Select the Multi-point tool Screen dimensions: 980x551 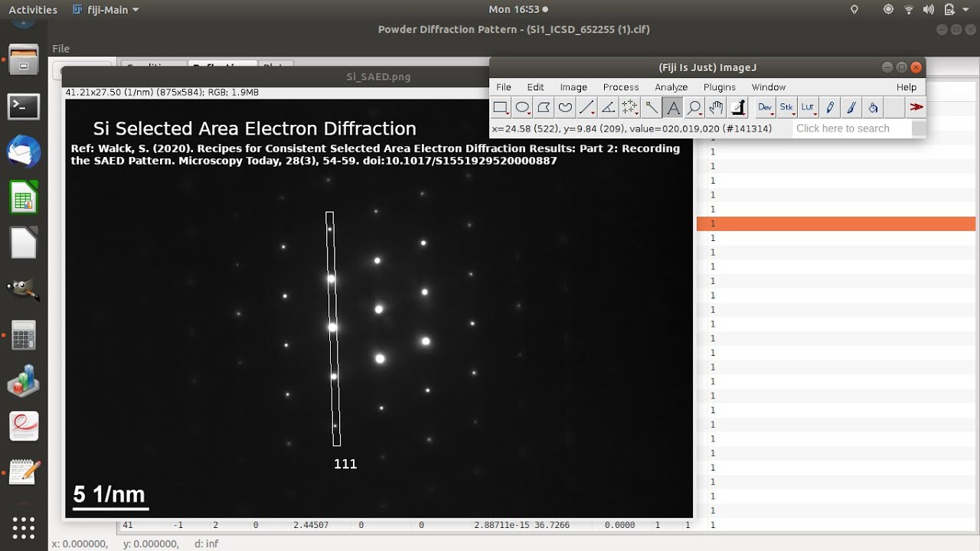pyautogui.click(x=629, y=108)
